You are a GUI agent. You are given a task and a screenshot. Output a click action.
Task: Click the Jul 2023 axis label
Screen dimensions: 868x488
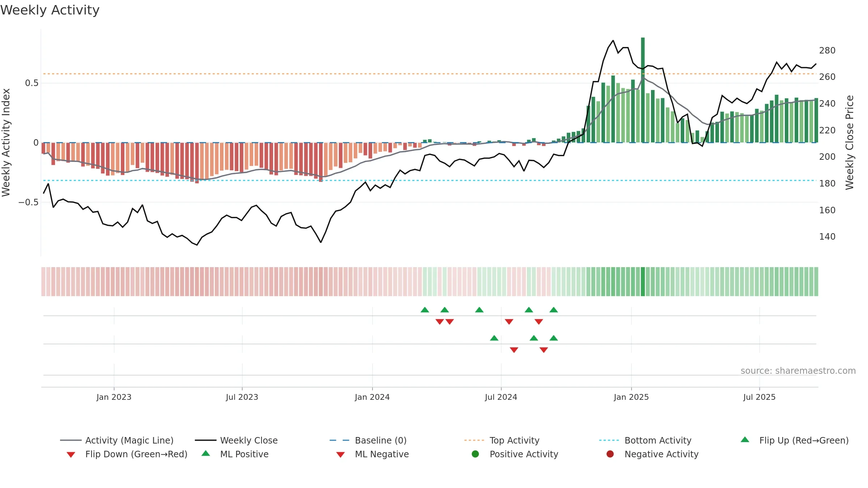tap(242, 397)
